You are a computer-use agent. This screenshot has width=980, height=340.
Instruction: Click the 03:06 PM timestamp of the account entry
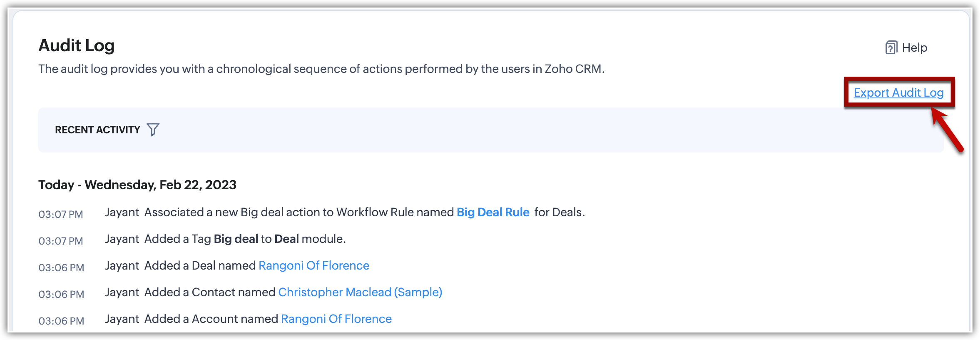61,321
